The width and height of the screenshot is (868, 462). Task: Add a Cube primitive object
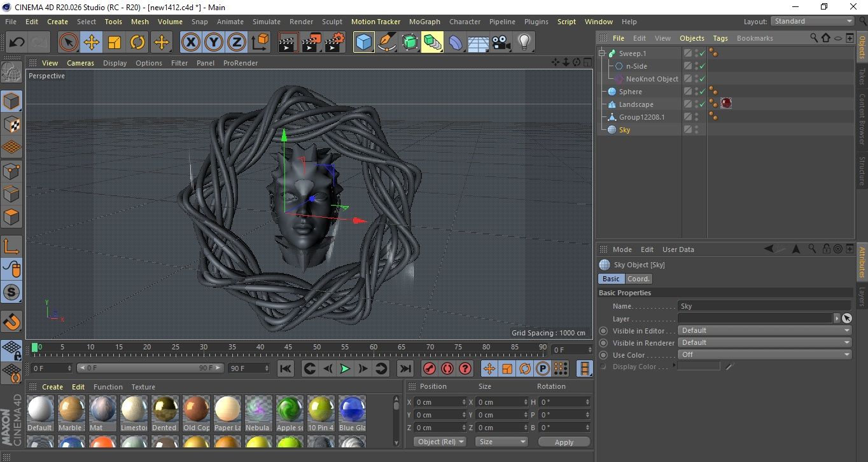[364, 43]
